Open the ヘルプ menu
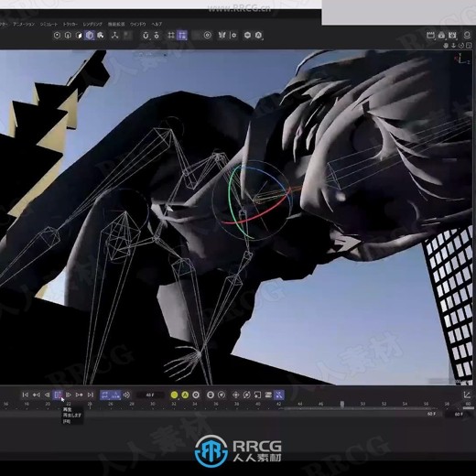The width and height of the screenshot is (476, 476). click(157, 24)
